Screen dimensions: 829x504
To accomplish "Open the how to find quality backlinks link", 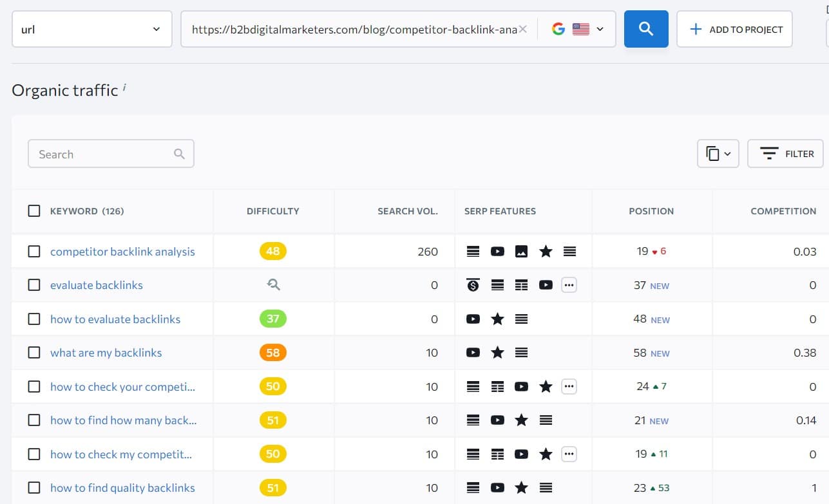I will tap(122, 488).
